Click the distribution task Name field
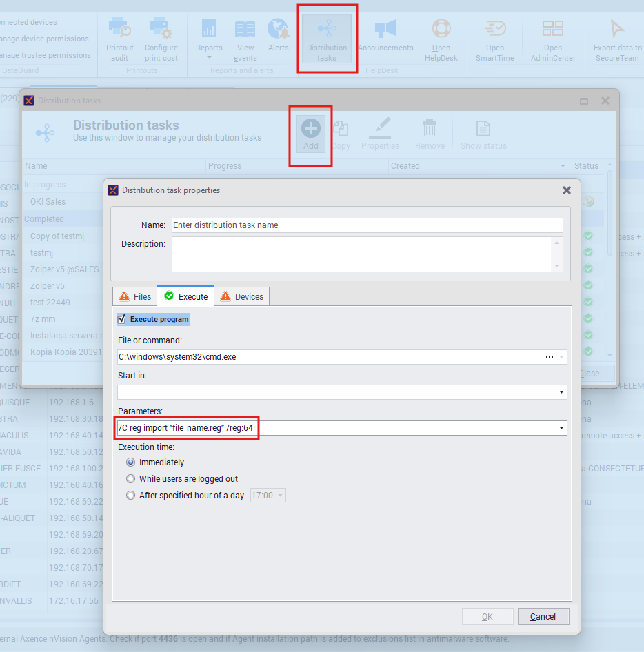 (x=367, y=225)
